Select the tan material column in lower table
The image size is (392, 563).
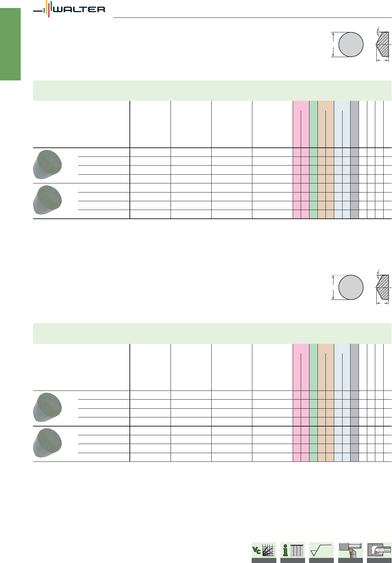[x=326, y=403]
